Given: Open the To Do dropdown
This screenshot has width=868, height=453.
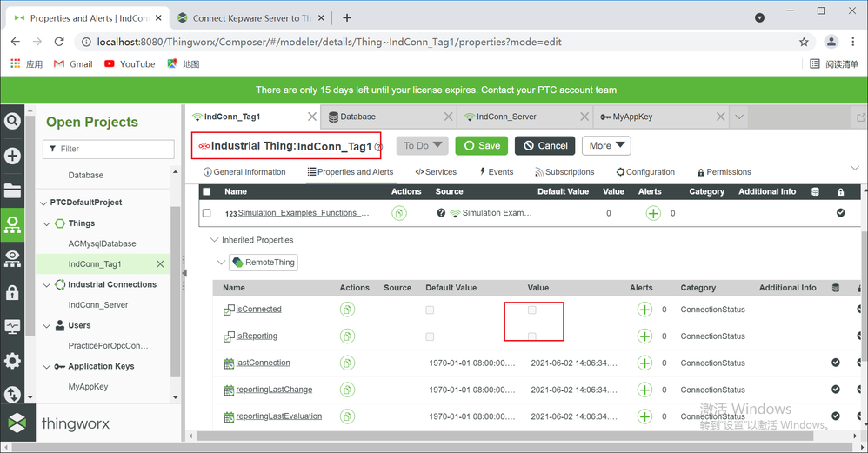Looking at the screenshot, I should point(423,145).
